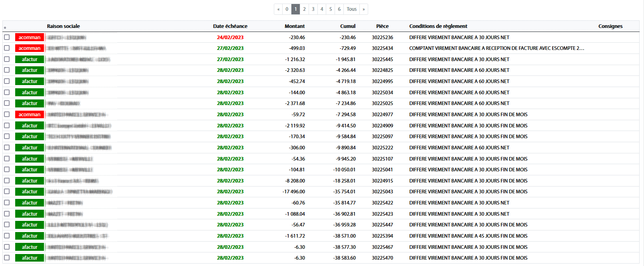Tick the checkbox for pièce 30225043
This screenshot has width=644, height=266.
point(7,191)
